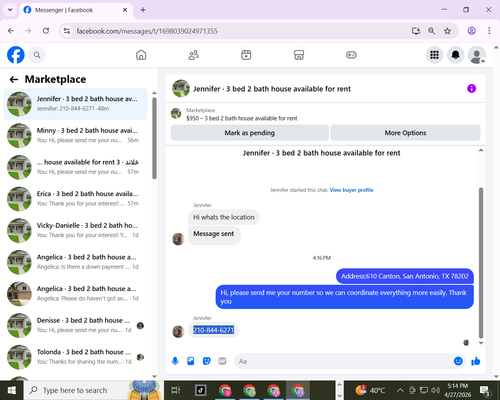
Task: Open Chrome three-dot menu
Action: (489, 31)
